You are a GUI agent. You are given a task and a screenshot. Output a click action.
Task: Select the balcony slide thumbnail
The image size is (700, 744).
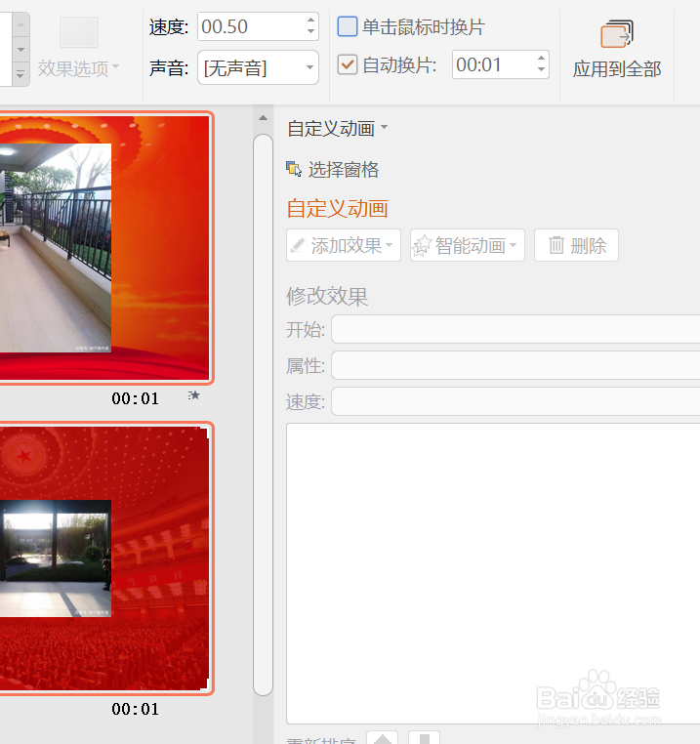pos(104,248)
